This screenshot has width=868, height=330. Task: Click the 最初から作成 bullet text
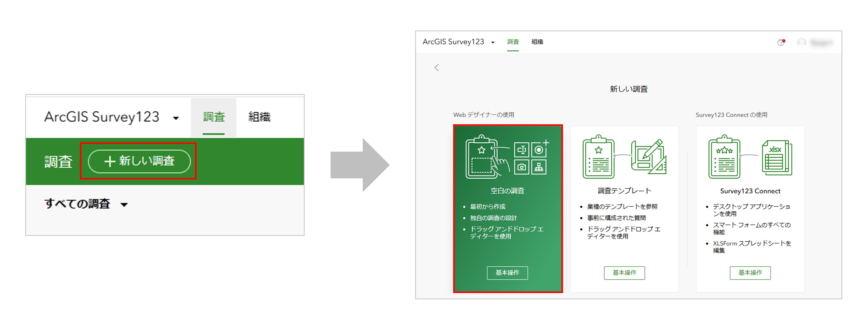click(488, 207)
